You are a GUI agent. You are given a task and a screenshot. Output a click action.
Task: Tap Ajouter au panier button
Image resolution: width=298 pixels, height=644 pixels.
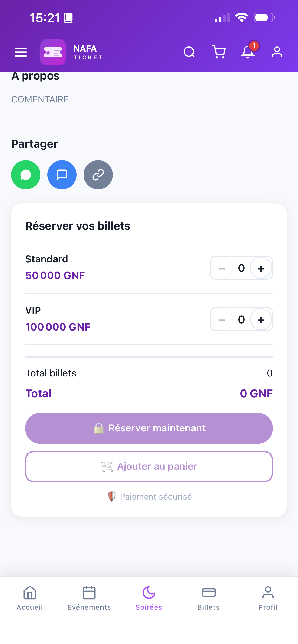click(149, 466)
